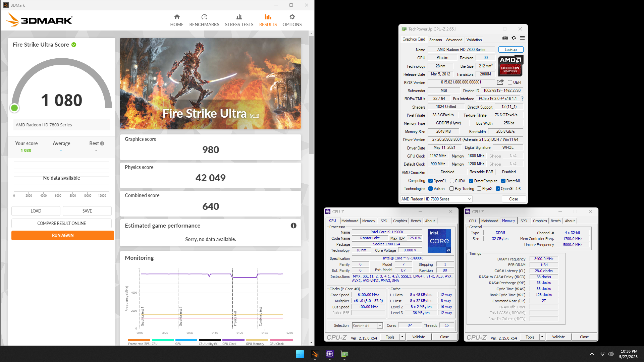The width and height of the screenshot is (644, 362).
Task: Switch to the Validation tab in GPU-Z
Action: pos(474,40)
